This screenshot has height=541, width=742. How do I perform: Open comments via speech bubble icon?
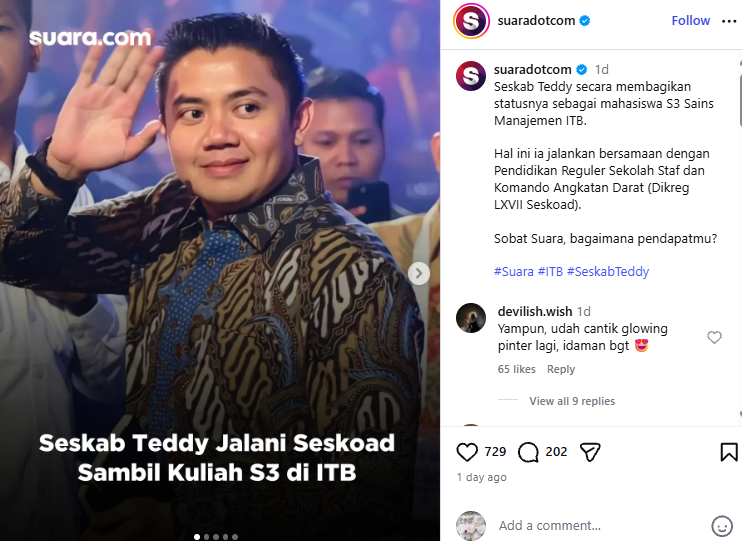coord(528,452)
